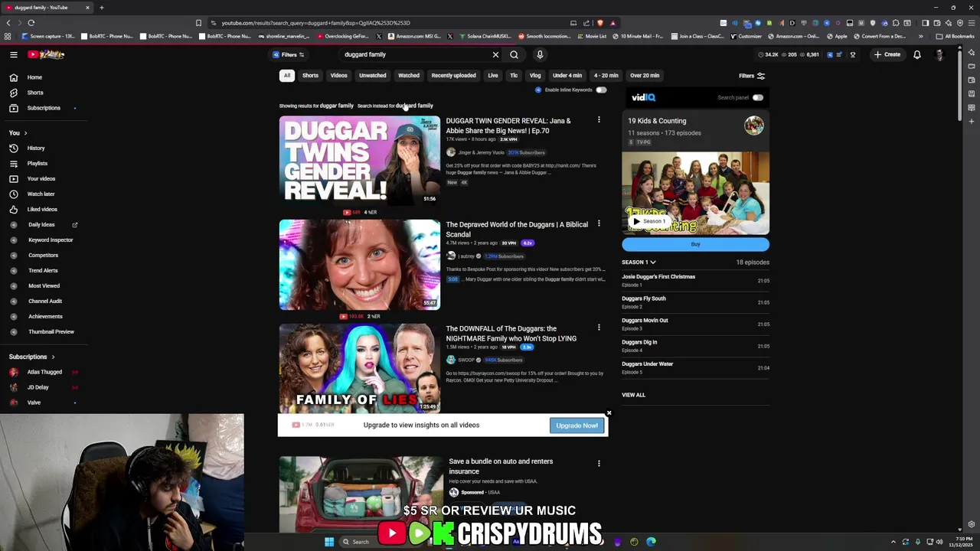The height and width of the screenshot is (551, 980).
Task: Expand the You section
Action: pos(18,133)
